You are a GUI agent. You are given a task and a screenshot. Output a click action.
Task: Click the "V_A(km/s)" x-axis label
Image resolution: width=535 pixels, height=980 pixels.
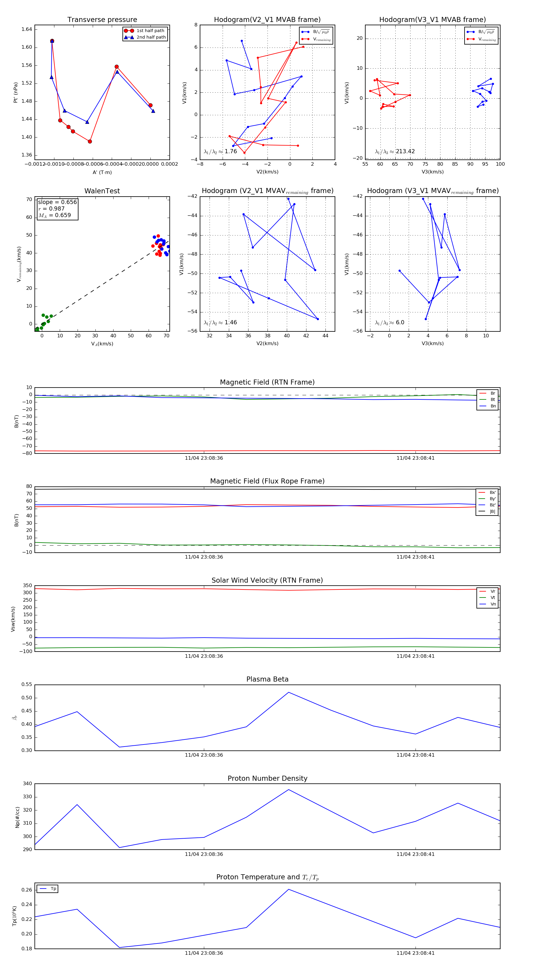(x=102, y=344)
